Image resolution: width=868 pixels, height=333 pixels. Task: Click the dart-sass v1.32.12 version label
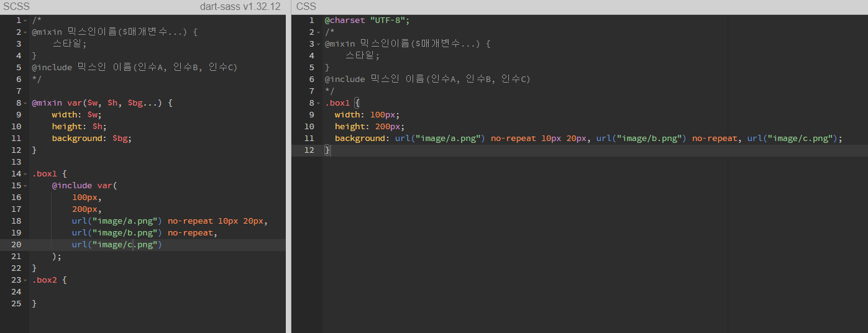(240, 7)
